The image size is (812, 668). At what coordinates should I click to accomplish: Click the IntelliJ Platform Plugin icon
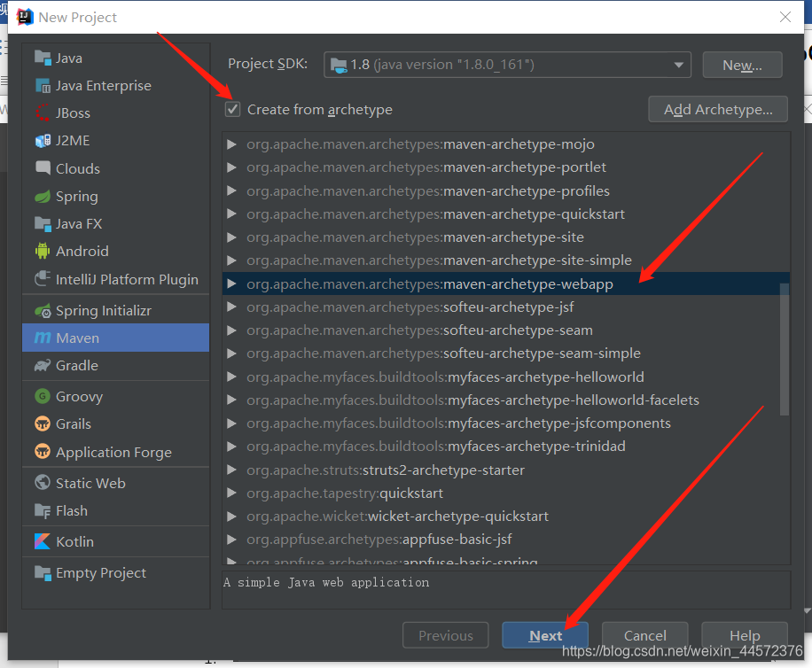[42, 279]
